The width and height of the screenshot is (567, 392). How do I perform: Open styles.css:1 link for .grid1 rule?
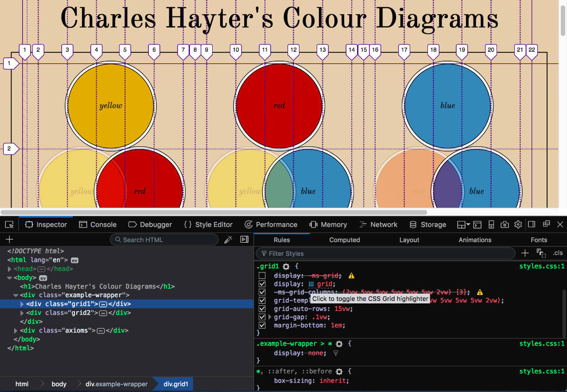click(x=541, y=266)
